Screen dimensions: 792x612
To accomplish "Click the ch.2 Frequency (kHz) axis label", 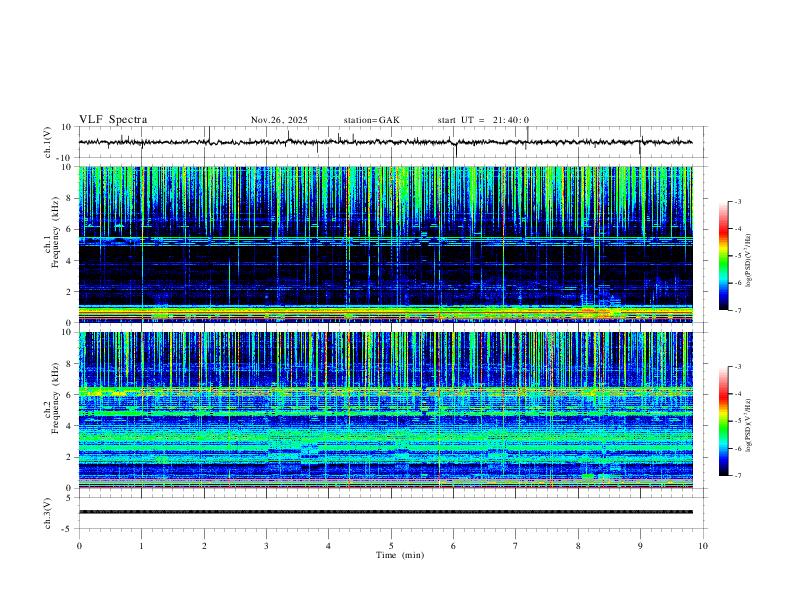I will pos(55,398).
